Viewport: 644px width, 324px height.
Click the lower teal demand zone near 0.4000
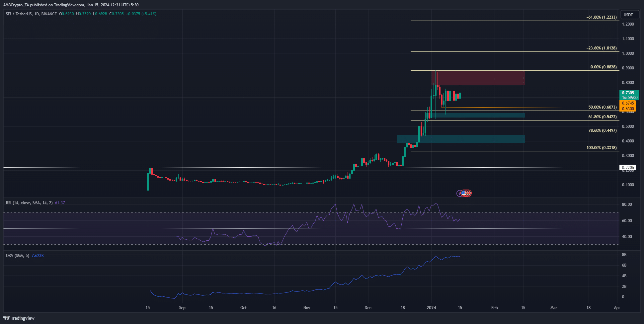coord(461,139)
